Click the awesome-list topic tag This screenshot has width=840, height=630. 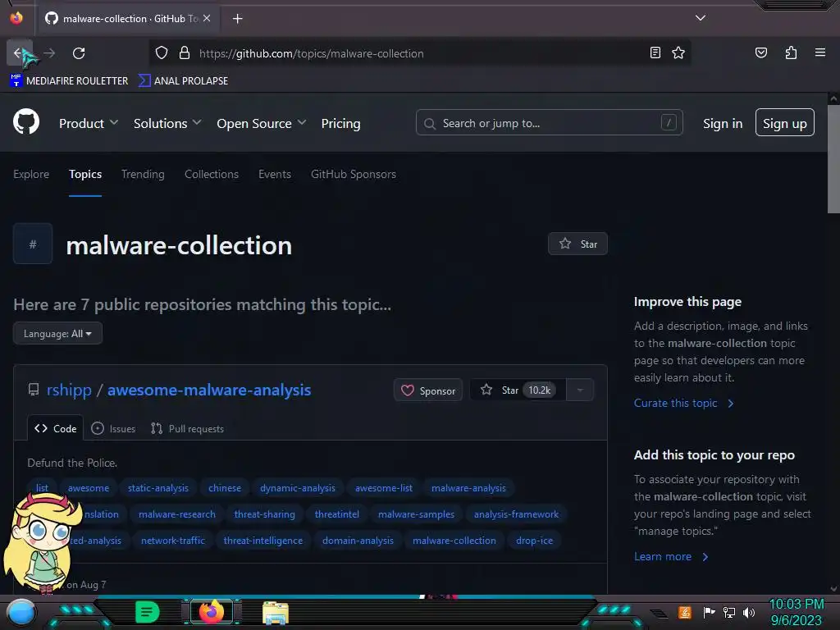click(x=384, y=488)
